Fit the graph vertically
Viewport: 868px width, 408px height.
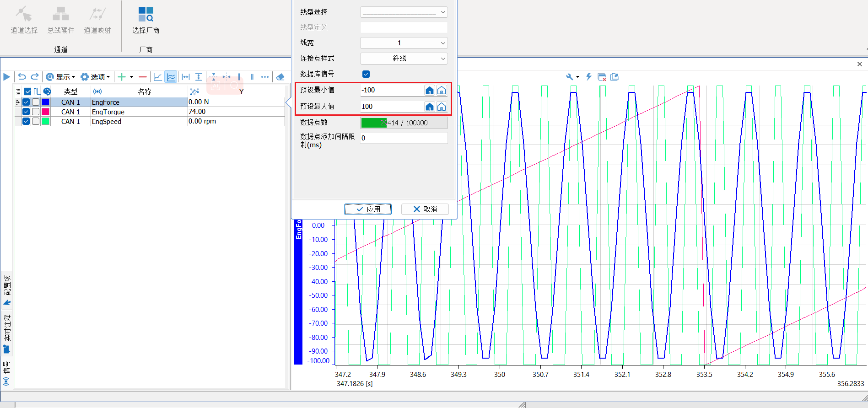pos(199,77)
